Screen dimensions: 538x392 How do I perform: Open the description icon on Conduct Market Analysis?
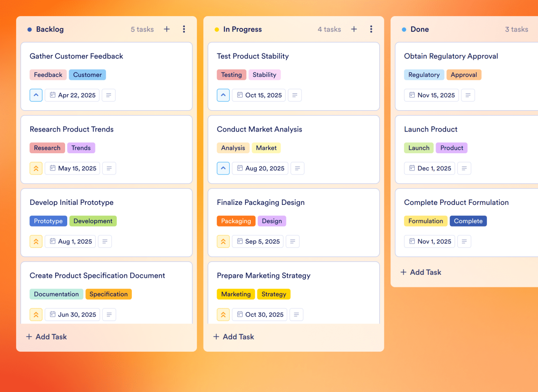(297, 168)
